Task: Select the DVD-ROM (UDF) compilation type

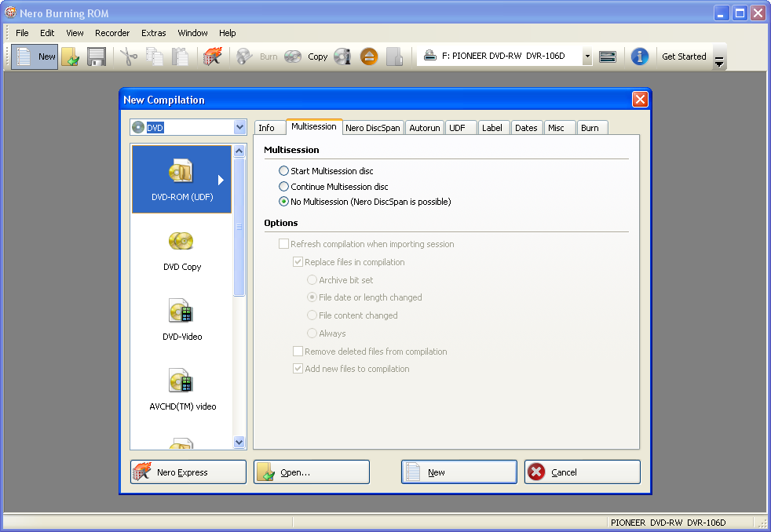Action: pos(182,180)
